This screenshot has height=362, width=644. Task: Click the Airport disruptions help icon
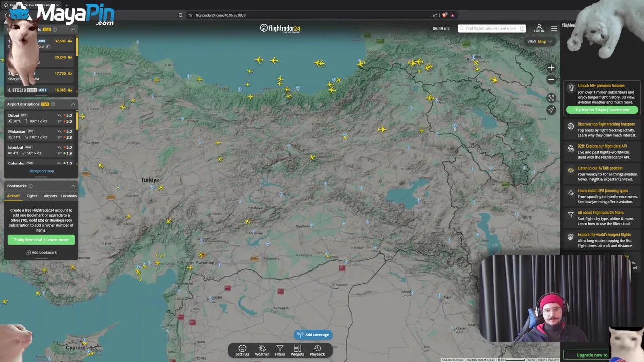pos(53,104)
